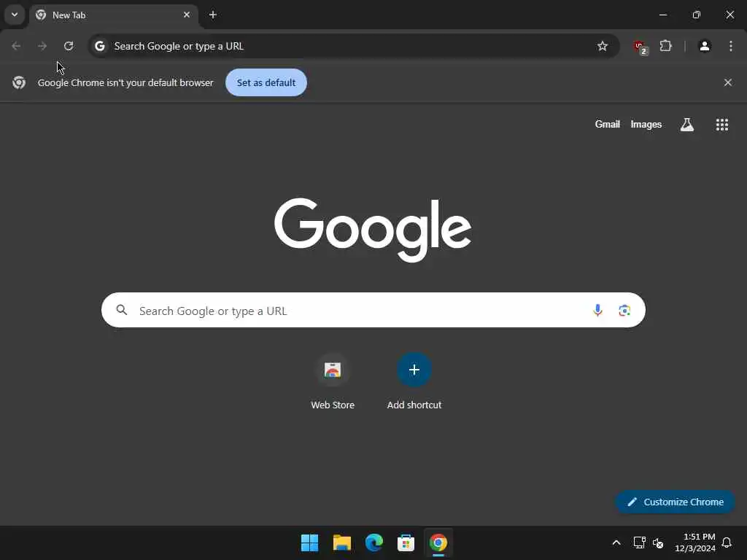Image resolution: width=747 pixels, height=560 pixels.
Task: Open the uBlock extension with badge 2
Action: [640, 47]
